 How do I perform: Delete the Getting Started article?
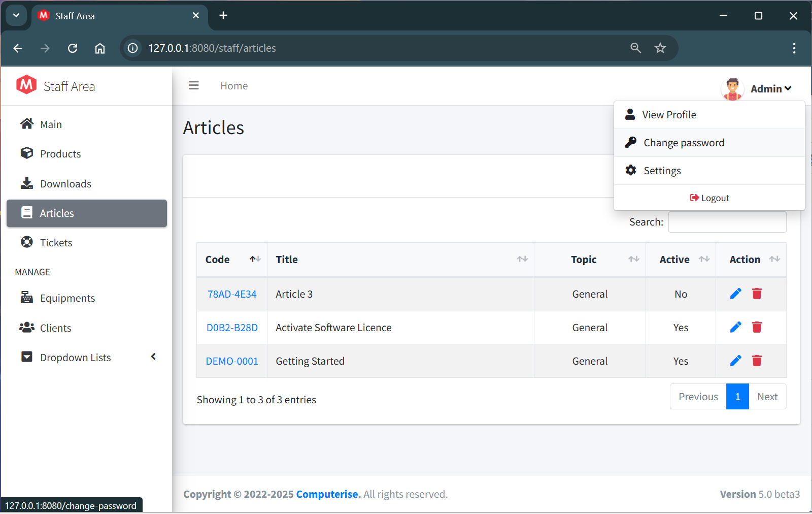(757, 361)
